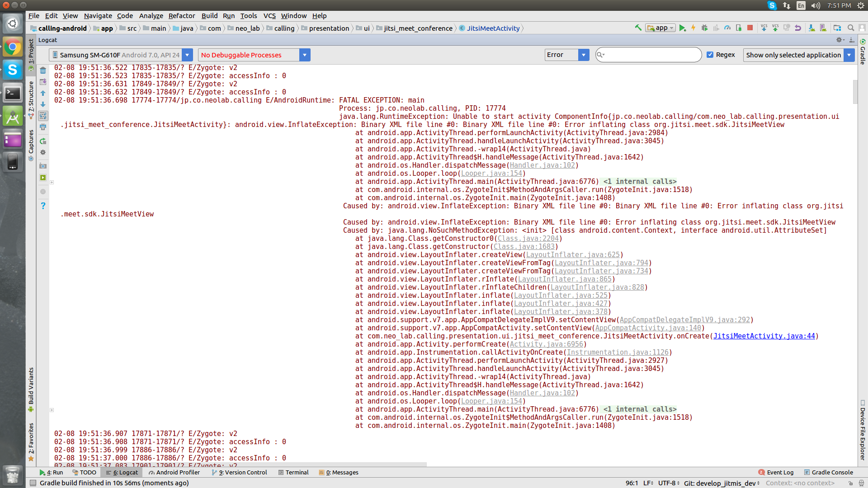This screenshot has height=488, width=868.
Task: Open Logcat header settings gear
Action: pyautogui.click(x=840, y=40)
